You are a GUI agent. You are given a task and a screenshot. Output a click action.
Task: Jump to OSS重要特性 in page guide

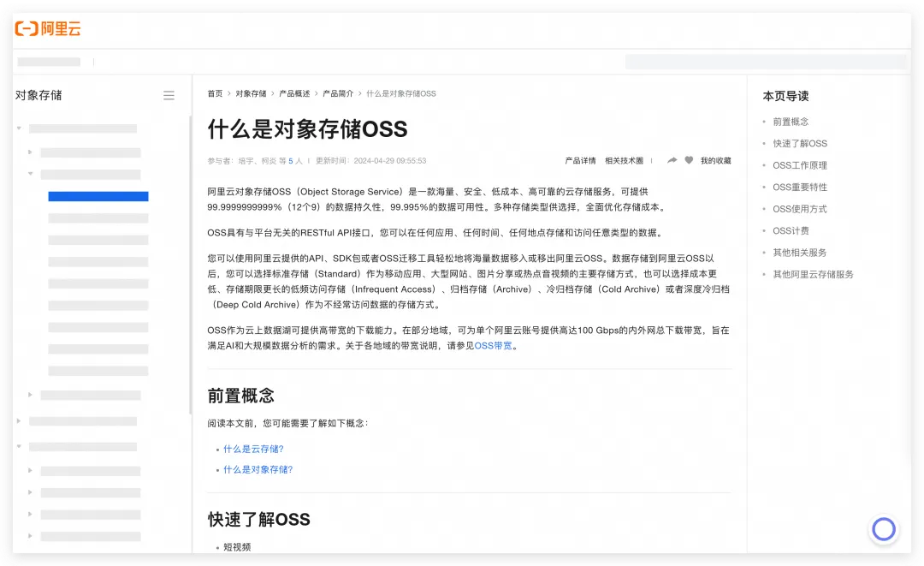point(800,187)
